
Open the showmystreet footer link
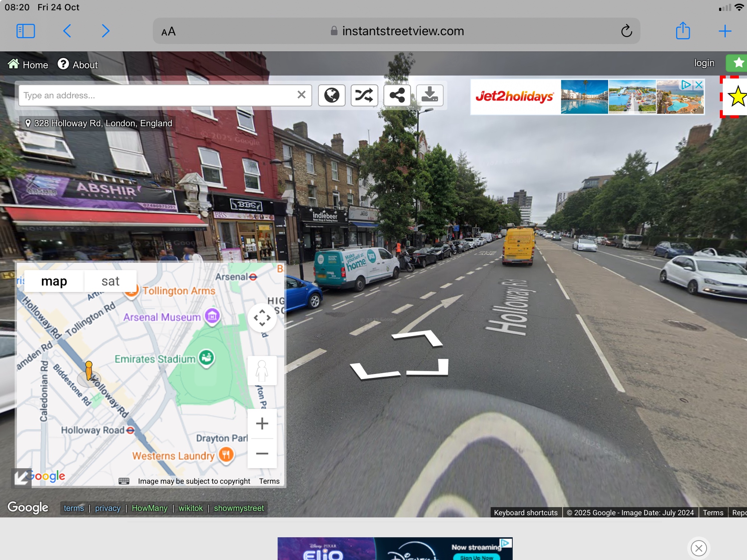click(239, 508)
